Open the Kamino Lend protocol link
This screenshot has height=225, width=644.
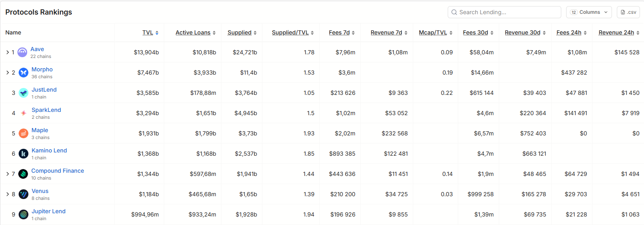click(x=49, y=150)
